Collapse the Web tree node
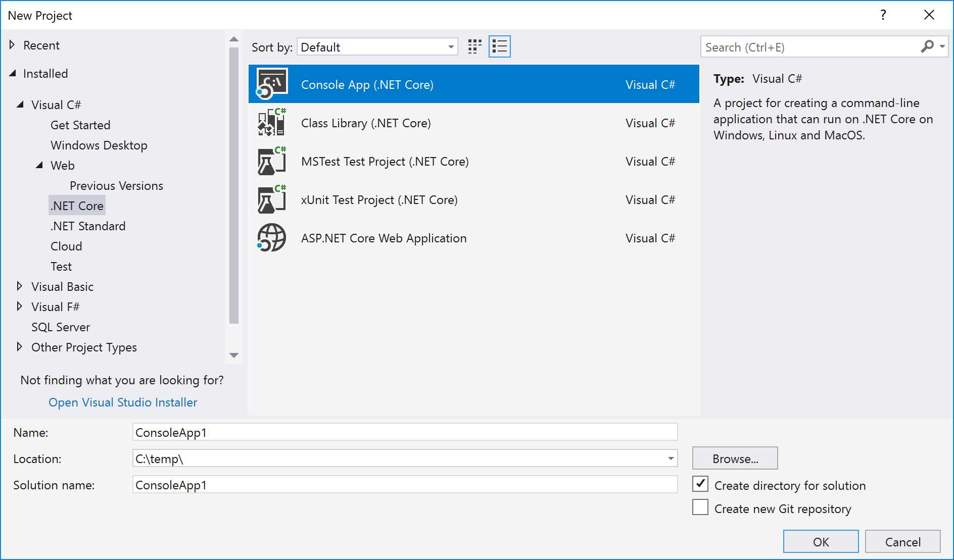 pos(38,165)
